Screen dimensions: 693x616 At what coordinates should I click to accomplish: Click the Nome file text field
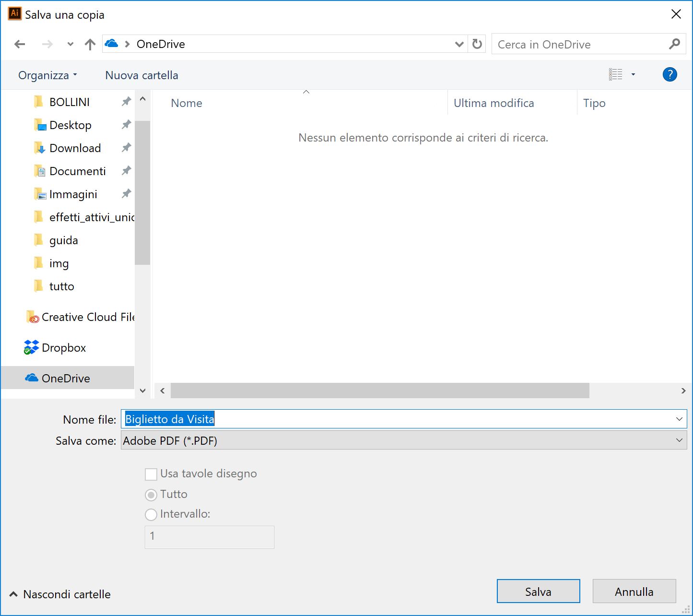click(403, 419)
